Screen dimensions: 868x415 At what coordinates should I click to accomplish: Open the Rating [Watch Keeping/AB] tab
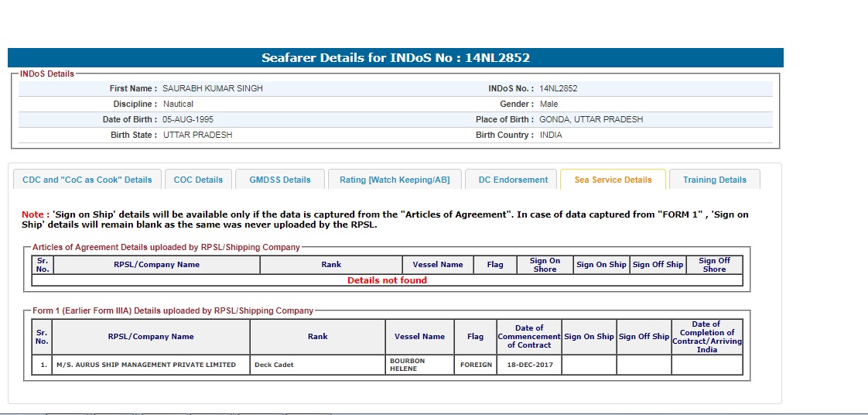click(x=395, y=180)
